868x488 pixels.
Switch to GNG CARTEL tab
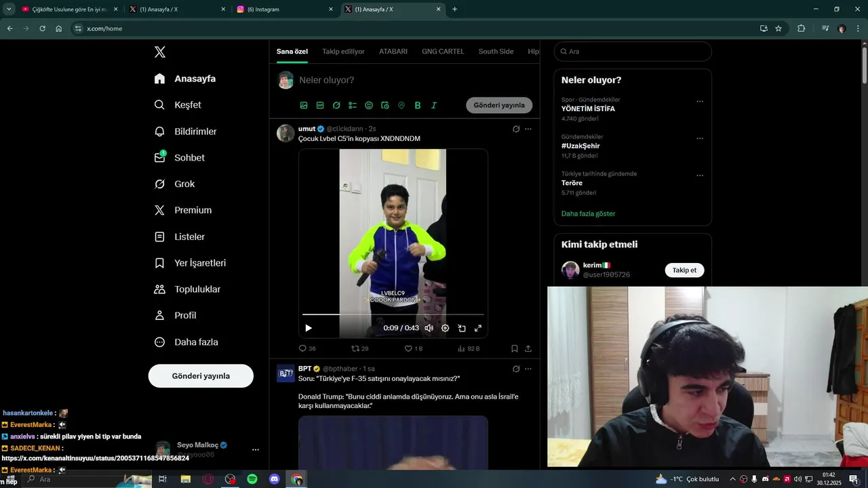tap(443, 52)
